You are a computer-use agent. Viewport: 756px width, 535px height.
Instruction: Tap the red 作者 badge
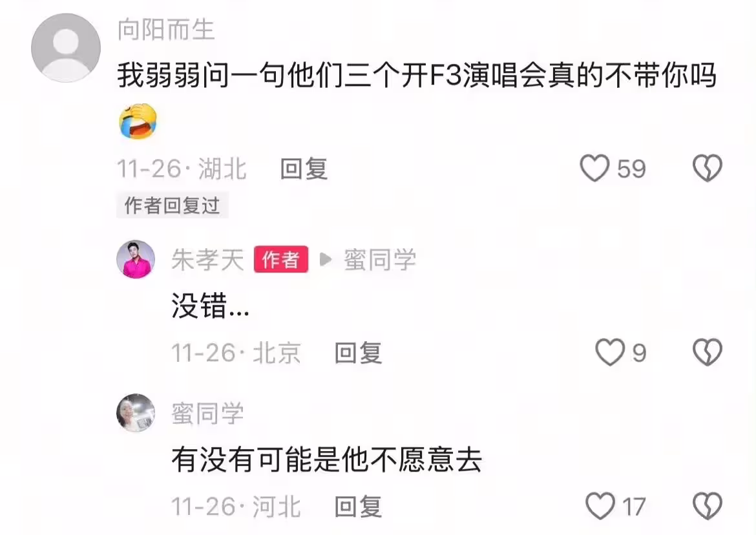pos(281,260)
